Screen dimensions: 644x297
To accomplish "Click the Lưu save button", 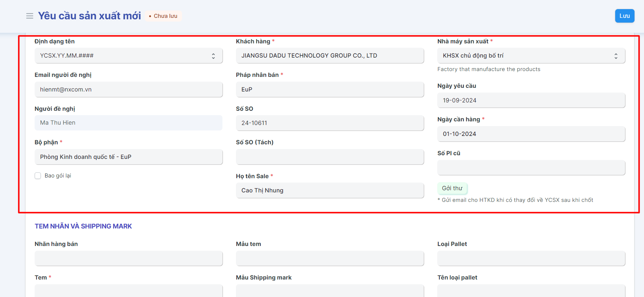I will (624, 16).
